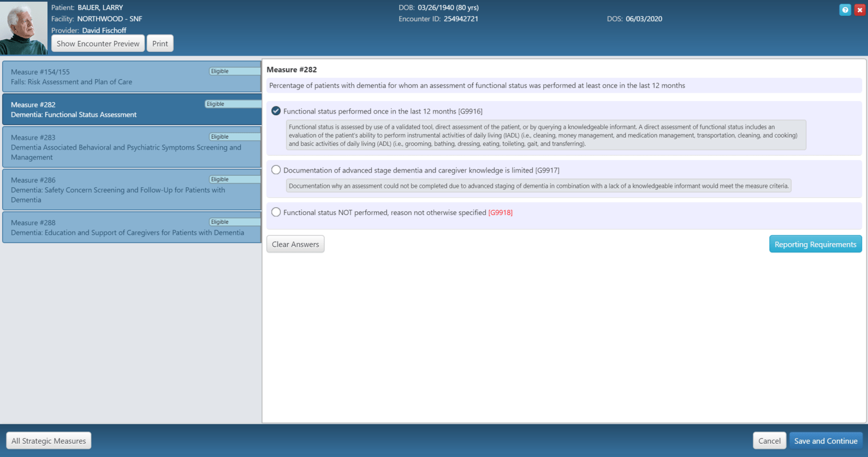868x457 pixels.
Task: Click facility 'NORTHWOOD - SNF'
Action: tap(110, 19)
